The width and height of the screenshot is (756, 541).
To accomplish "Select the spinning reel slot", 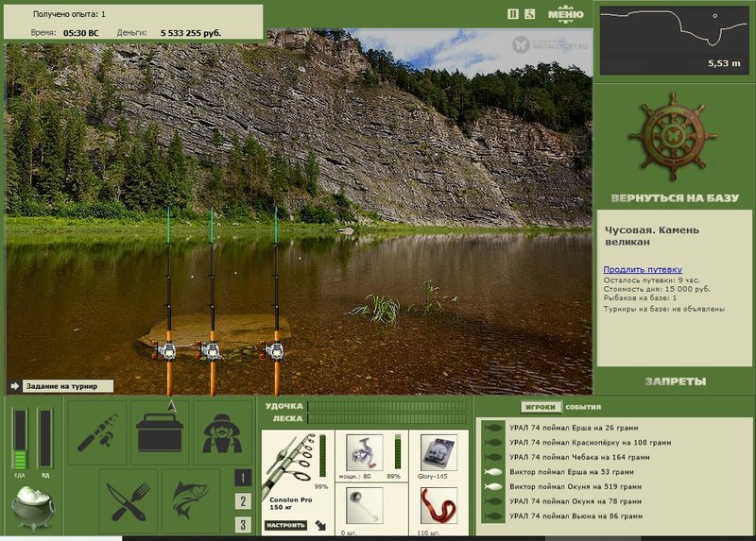I will point(365,452).
